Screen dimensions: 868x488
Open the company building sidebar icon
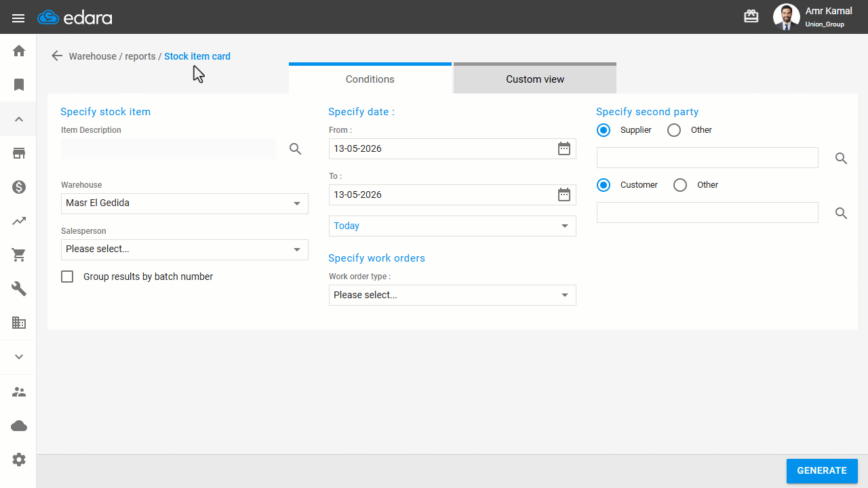[x=19, y=323]
